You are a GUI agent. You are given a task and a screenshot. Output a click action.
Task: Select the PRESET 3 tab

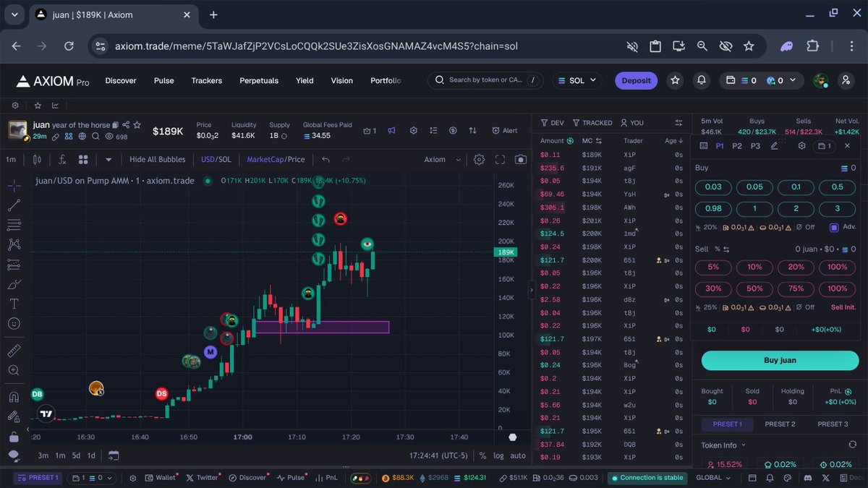(x=833, y=424)
